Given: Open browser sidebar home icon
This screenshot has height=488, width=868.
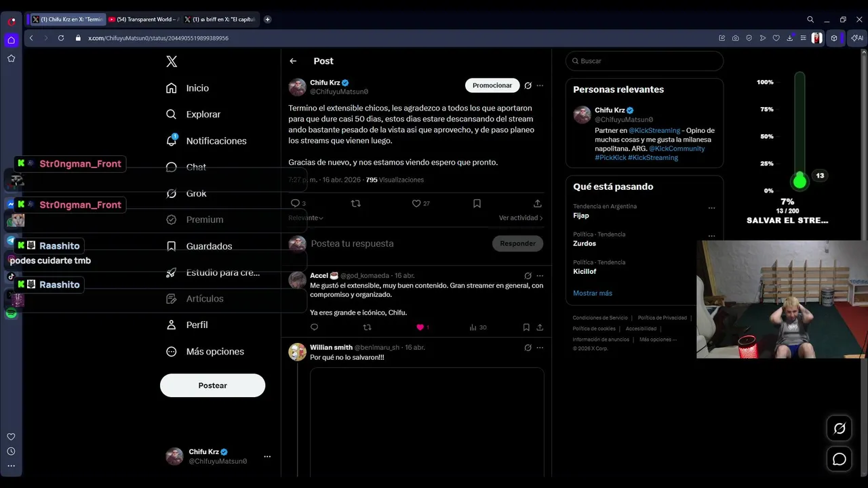Looking at the screenshot, I should (x=11, y=40).
